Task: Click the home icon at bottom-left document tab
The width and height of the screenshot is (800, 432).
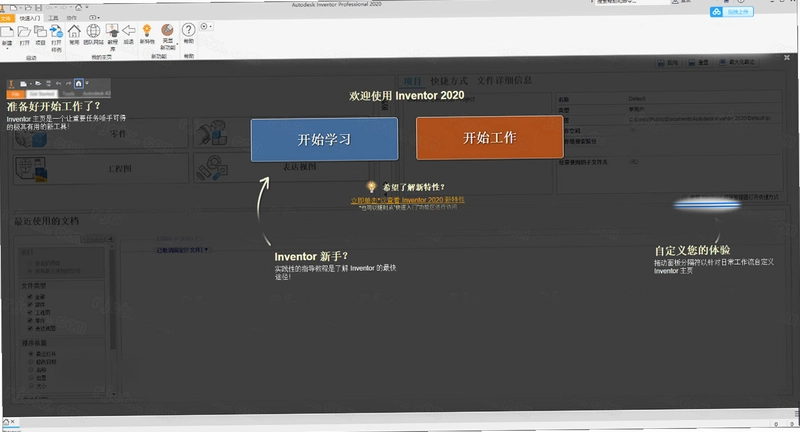Action: [x=6, y=422]
